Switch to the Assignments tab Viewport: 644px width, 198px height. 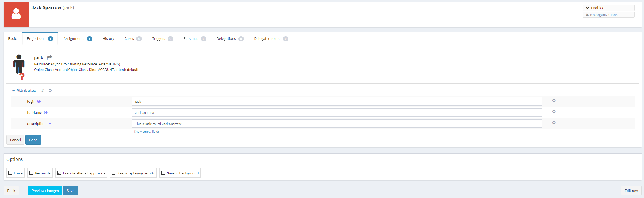pyautogui.click(x=74, y=38)
